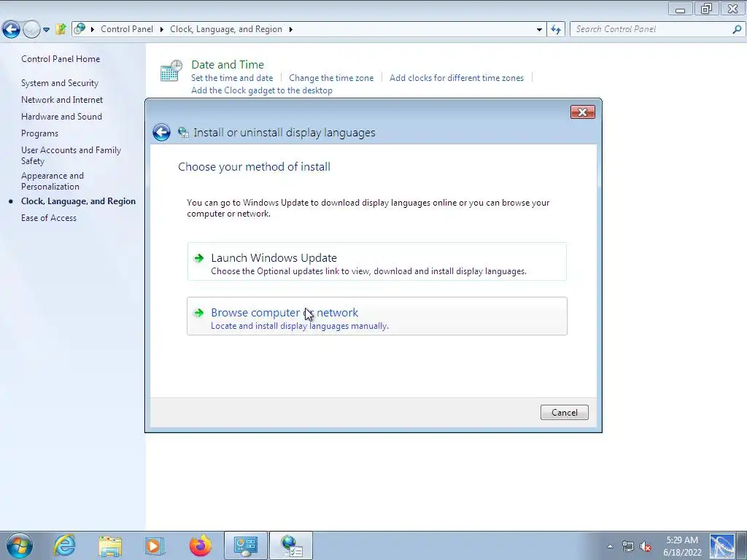Click the Control Panel back navigation arrow
The height and width of the screenshot is (560, 747).
(x=11, y=29)
